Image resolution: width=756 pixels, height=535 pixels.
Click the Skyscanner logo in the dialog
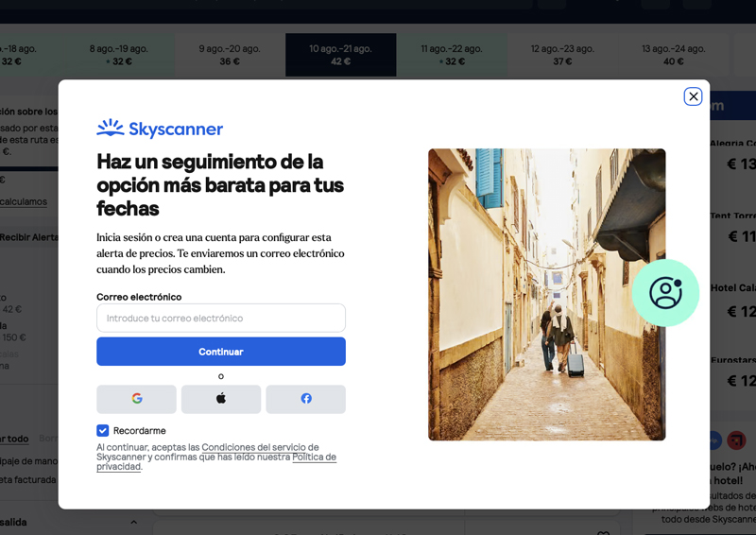[160, 129]
